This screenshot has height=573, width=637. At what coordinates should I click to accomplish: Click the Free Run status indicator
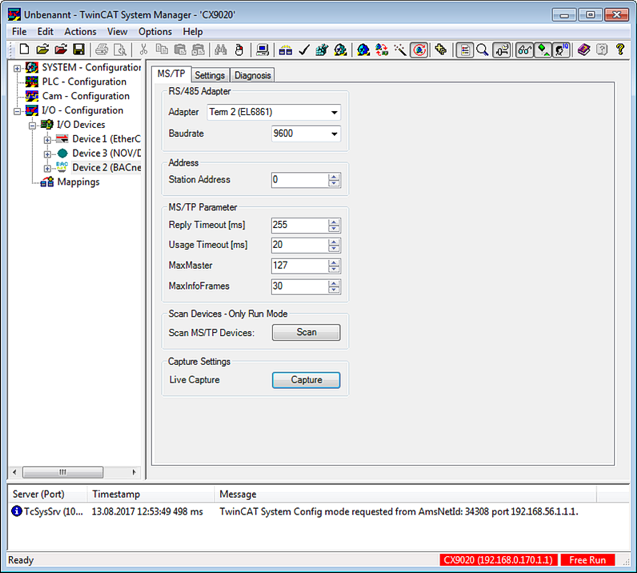[x=587, y=560]
